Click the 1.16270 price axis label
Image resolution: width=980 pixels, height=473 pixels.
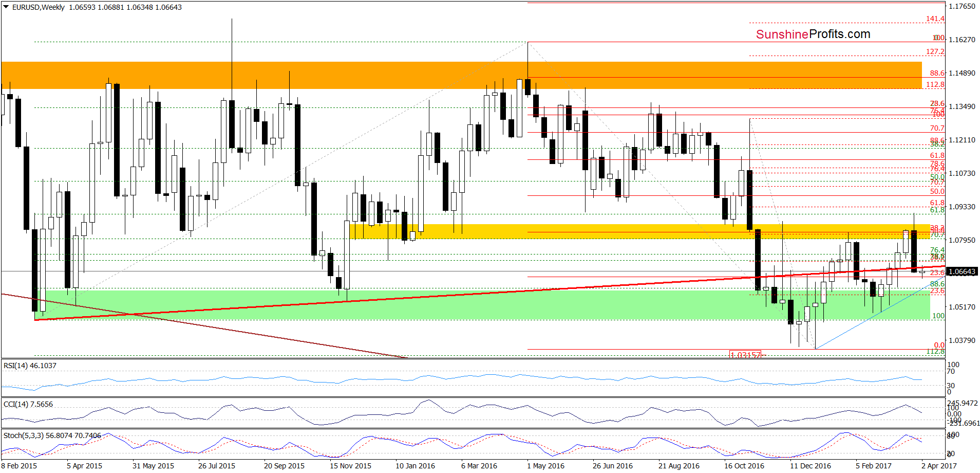tap(962, 40)
